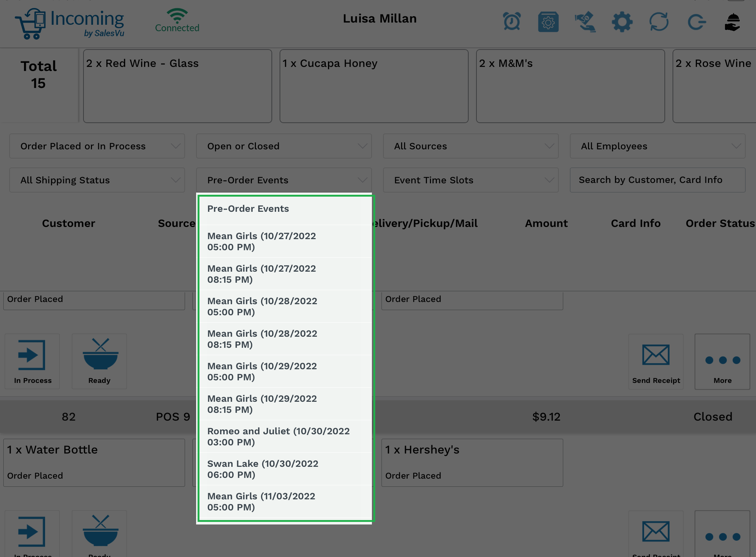Choose Mean Girls 10/29/2022 08:15 PM
756x557 pixels.
pyautogui.click(x=285, y=404)
